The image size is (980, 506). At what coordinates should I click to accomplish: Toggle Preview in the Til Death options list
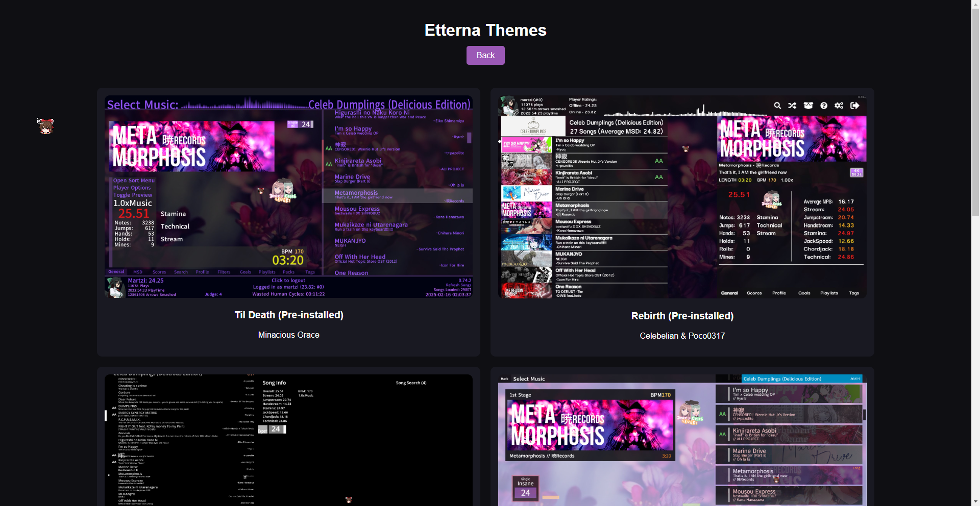coord(132,195)
